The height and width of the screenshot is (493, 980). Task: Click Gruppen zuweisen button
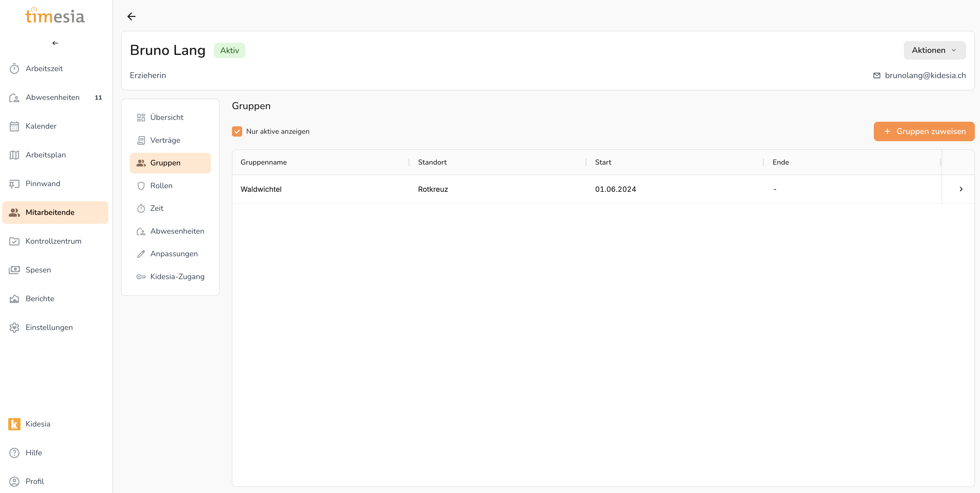pos(924,131)
